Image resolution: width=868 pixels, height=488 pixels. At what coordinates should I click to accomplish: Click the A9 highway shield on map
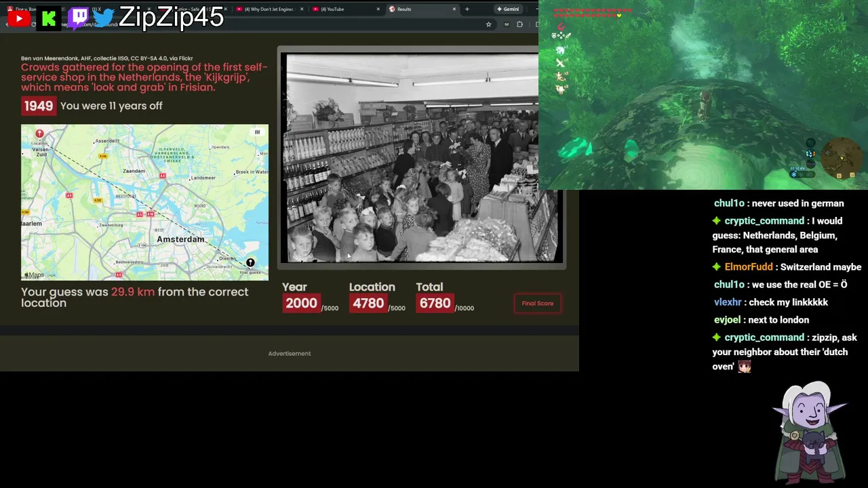69,195
